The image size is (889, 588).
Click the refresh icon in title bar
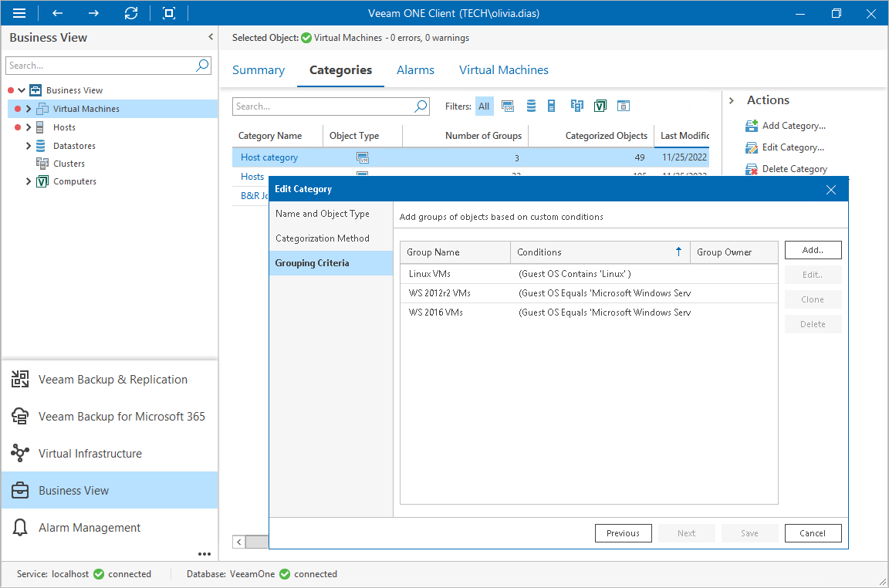[131, 13]
